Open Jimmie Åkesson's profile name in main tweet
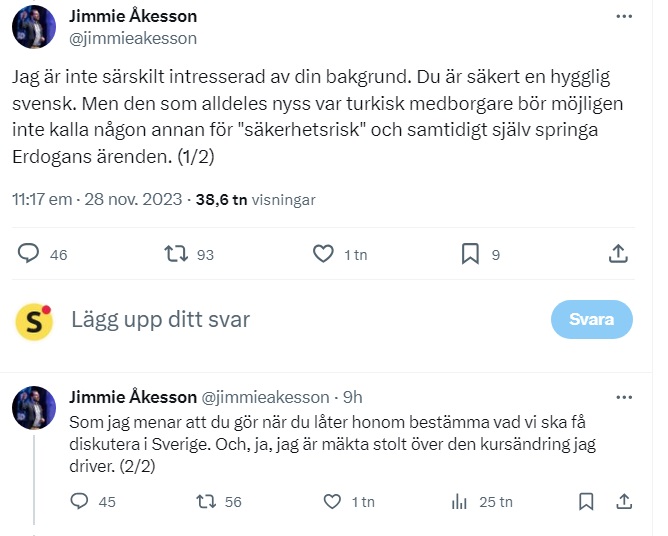The height and width of the screenshot is (536, 668). coord(133,16)
